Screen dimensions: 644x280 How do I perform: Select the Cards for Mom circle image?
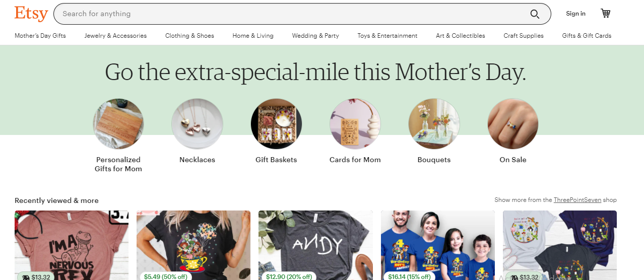(355, 124)
